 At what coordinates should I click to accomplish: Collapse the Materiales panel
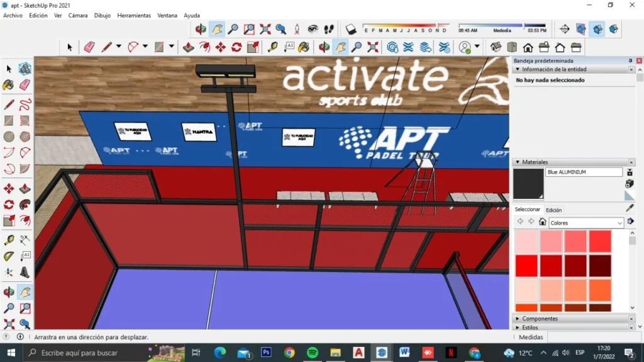[x=518, y=162]
